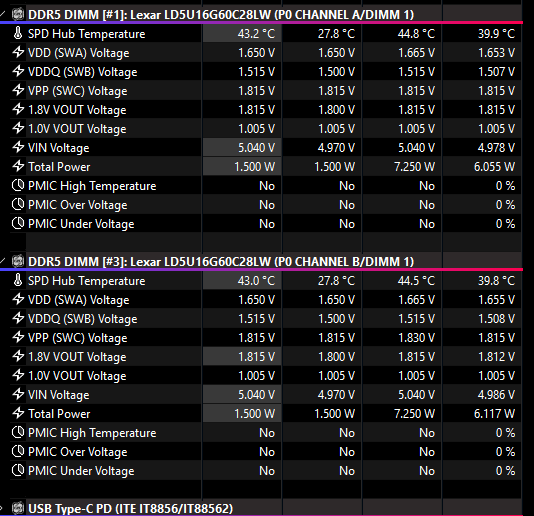Click DIMM #1 current temperature 43.2 °C

256,34
